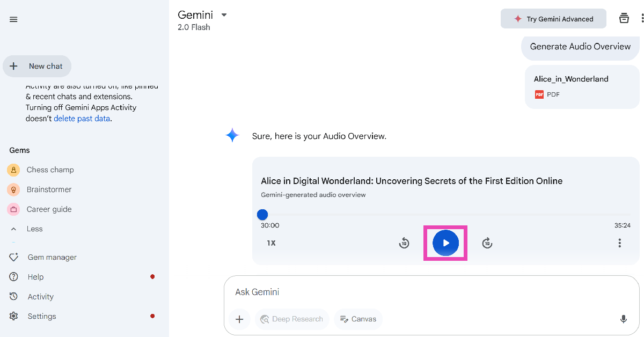Skip forward 10 seconds
644x337 pixels.
click(x=487, y=243)
